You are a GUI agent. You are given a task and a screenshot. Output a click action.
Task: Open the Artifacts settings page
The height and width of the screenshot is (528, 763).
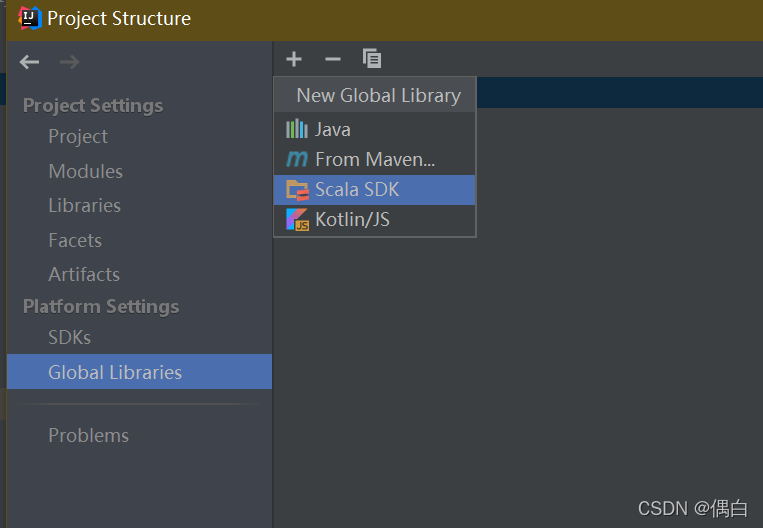[84, 274]
